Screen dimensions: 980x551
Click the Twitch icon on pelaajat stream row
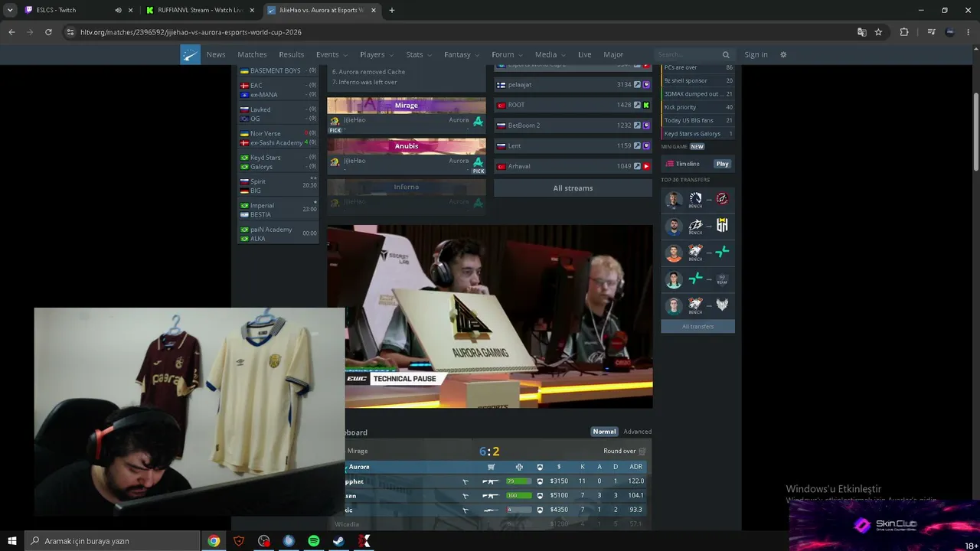[x=646, y=85]
